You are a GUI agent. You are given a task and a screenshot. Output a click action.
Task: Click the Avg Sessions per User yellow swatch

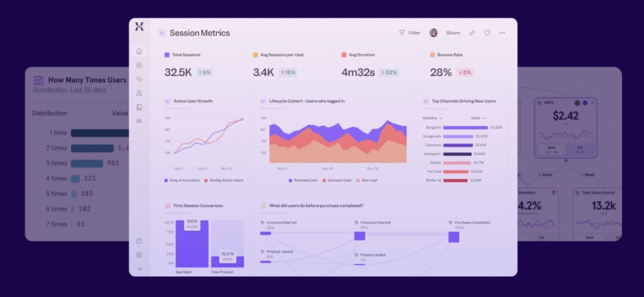[256, 54]
